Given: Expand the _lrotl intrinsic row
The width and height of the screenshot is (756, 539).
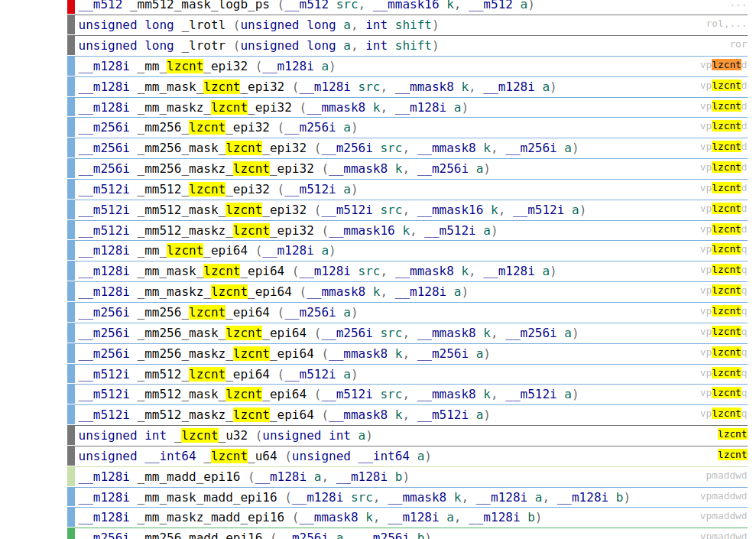Looking at the screenshot, I should [x=407, y=25].
